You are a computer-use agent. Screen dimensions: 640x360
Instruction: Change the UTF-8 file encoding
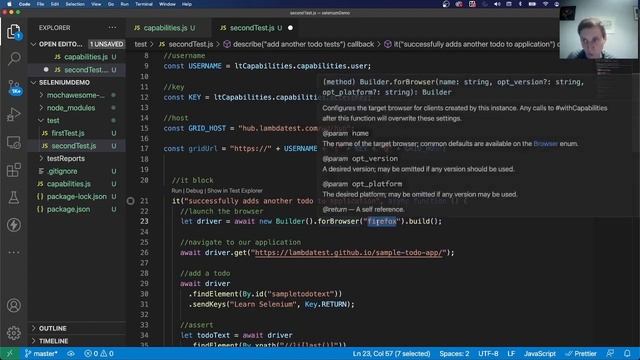488,353
